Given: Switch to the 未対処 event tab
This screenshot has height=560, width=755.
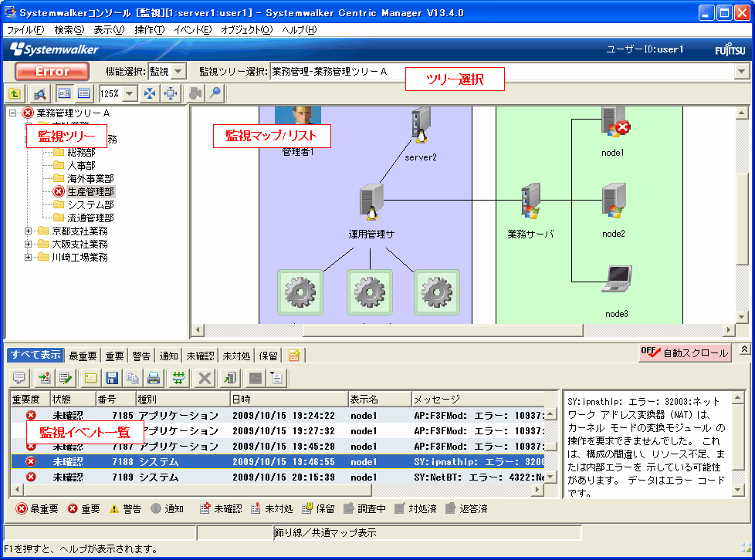Looking at the screenshot, I should (x=236, y=356).
